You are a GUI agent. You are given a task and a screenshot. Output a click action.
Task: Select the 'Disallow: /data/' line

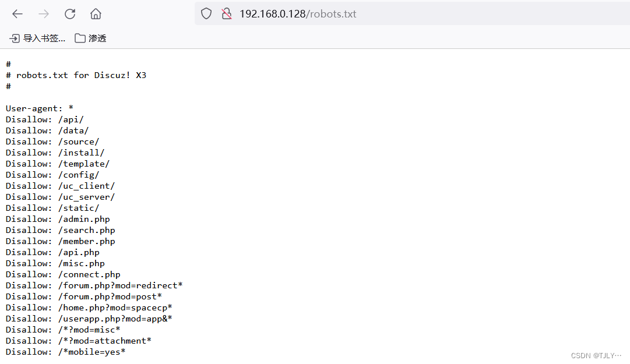(47, 131)
